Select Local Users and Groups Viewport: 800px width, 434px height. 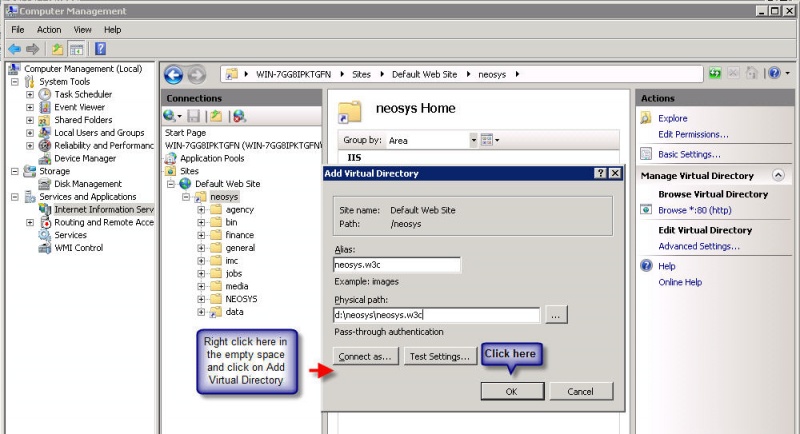point(99,133)
